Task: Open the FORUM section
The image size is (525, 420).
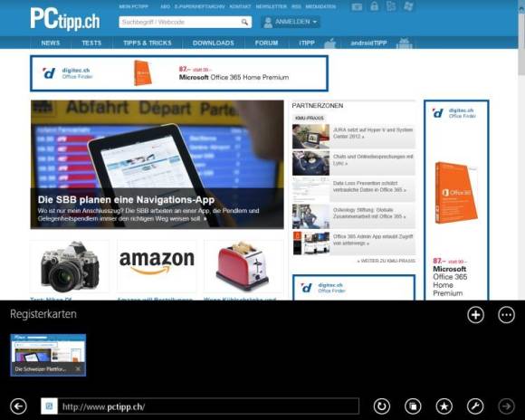Action: click(266, 43)
